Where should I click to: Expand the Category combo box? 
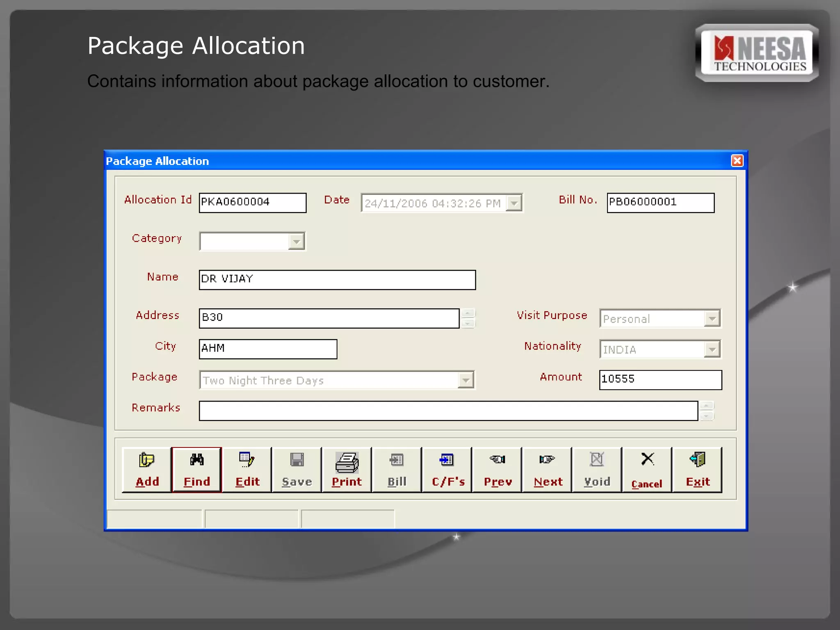click(296, 242)
